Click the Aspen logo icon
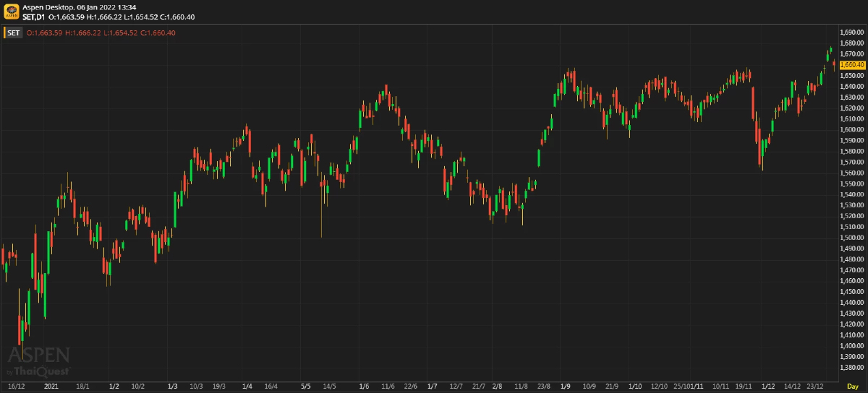Screen dimensions: 868x393 (x=10, y=12)
